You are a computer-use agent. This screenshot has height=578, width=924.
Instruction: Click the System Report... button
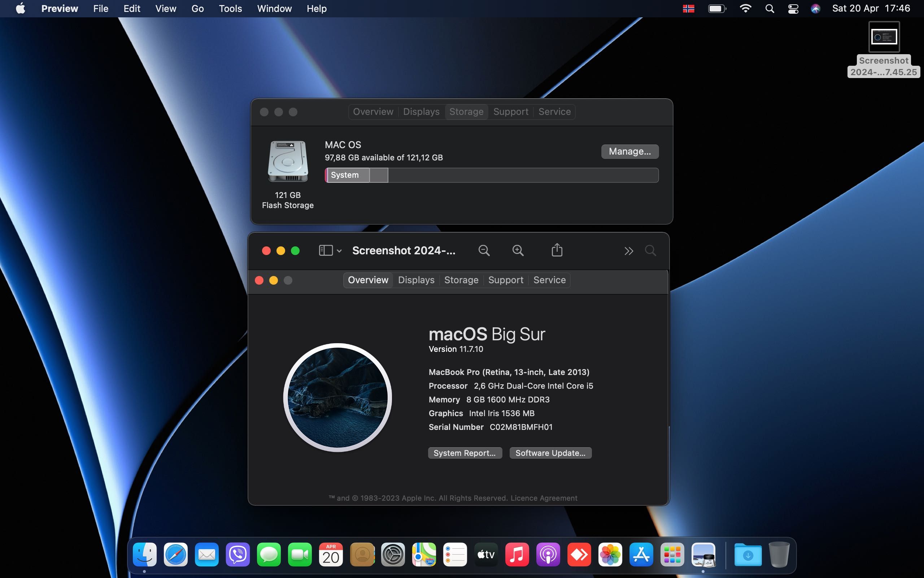[465, 453]
